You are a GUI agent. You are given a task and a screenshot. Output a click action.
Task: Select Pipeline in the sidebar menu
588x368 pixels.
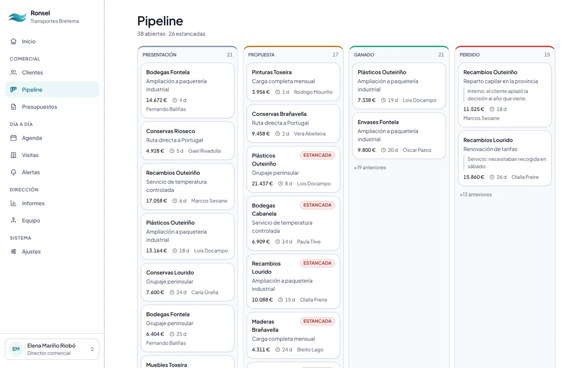(x=52, y=90)
